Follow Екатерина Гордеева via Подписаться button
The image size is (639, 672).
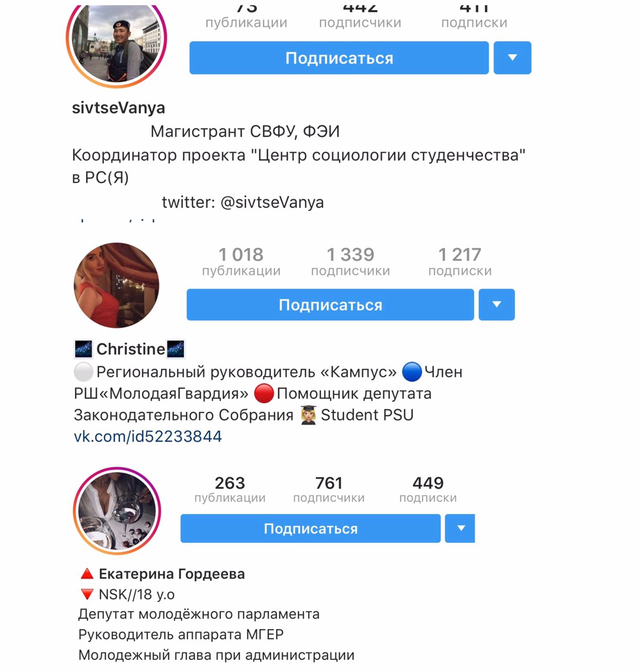coord(311,528)
